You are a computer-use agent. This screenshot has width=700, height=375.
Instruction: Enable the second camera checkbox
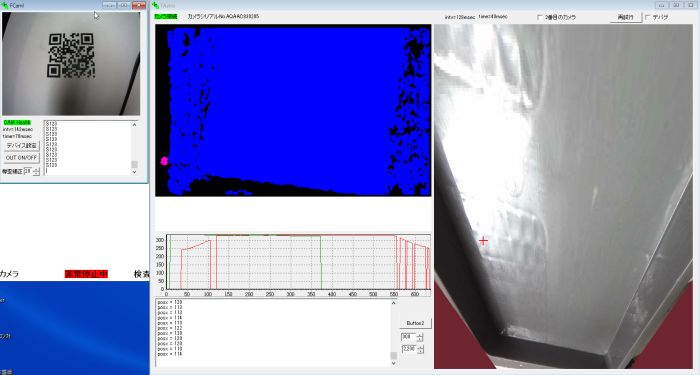pyautogui.click(x=539, y=17)
